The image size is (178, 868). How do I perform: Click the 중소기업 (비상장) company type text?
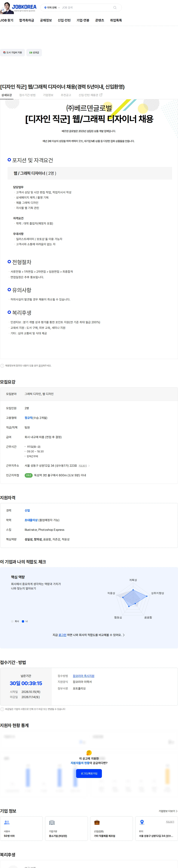point(58,836)
